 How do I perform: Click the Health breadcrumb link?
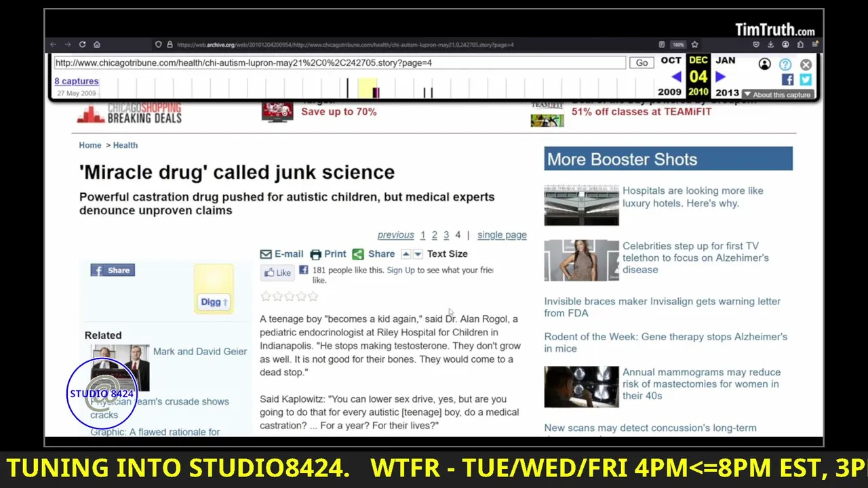coord(125,145)
